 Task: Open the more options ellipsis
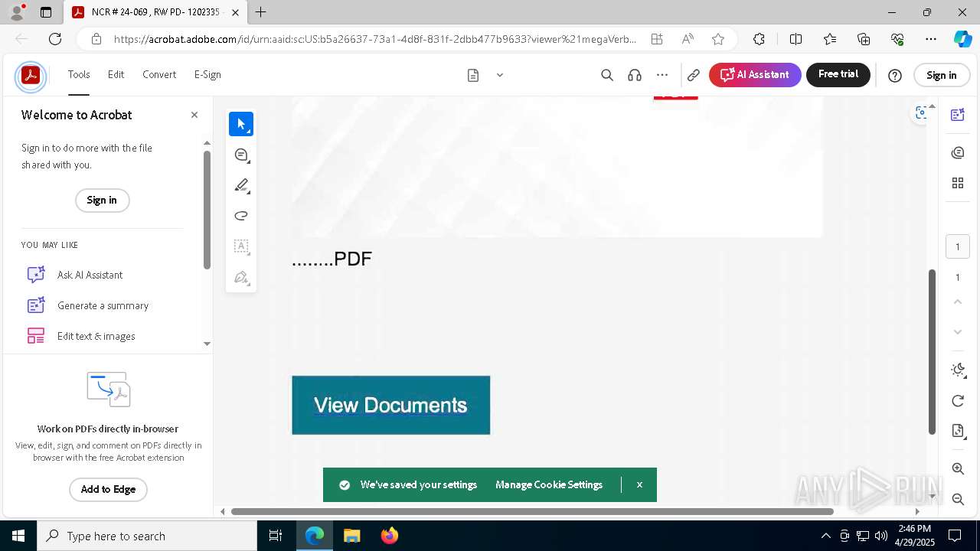point(662,75)
